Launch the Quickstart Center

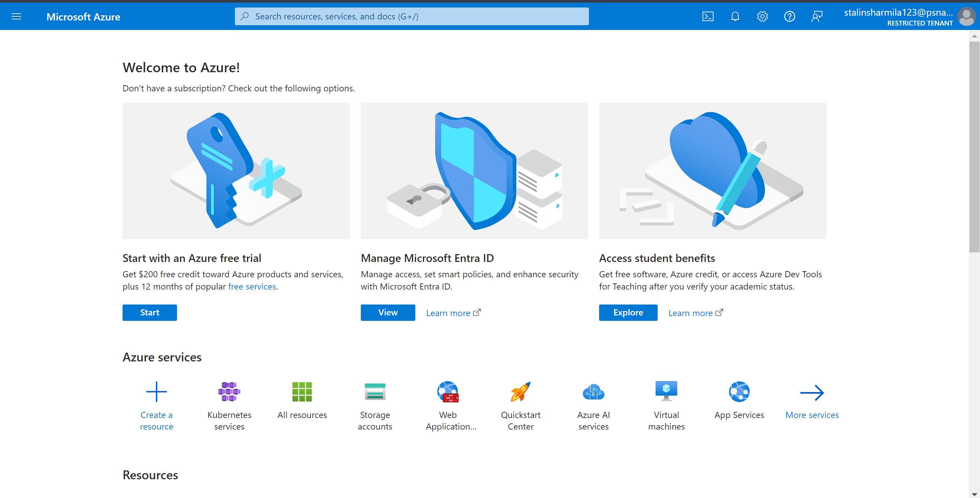click(x=520, y=391)
